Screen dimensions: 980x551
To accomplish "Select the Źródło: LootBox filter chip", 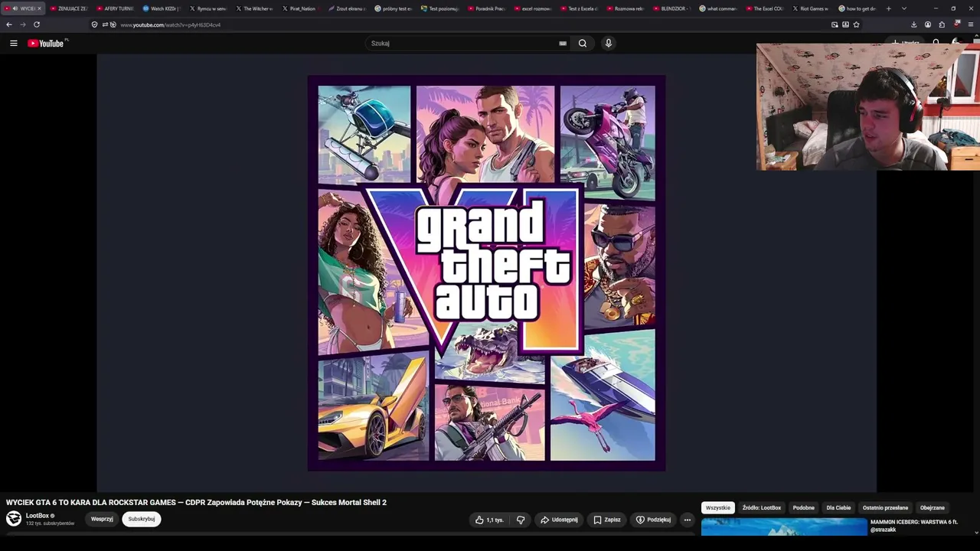I will [762, 507].
